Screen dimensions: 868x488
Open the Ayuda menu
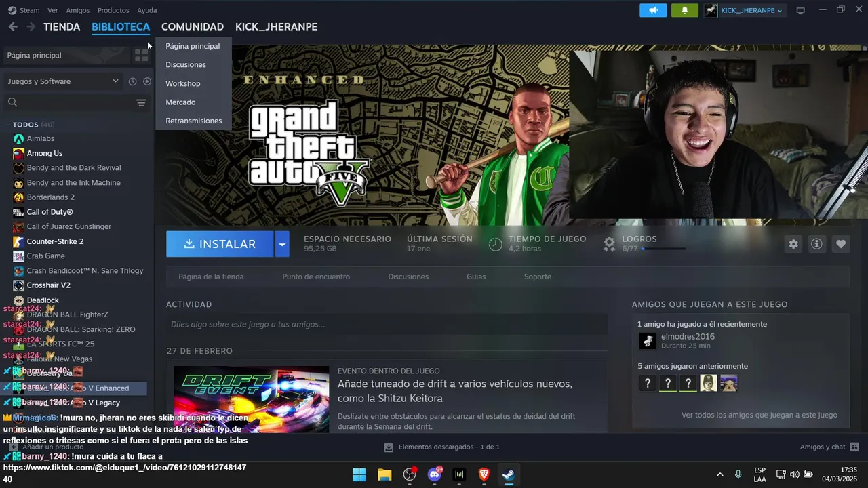147,10
